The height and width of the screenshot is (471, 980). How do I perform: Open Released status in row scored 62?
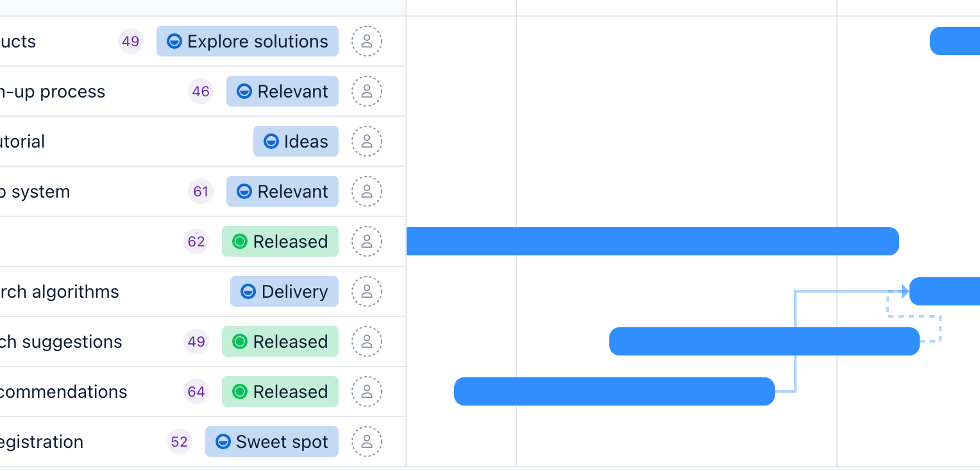280,241
